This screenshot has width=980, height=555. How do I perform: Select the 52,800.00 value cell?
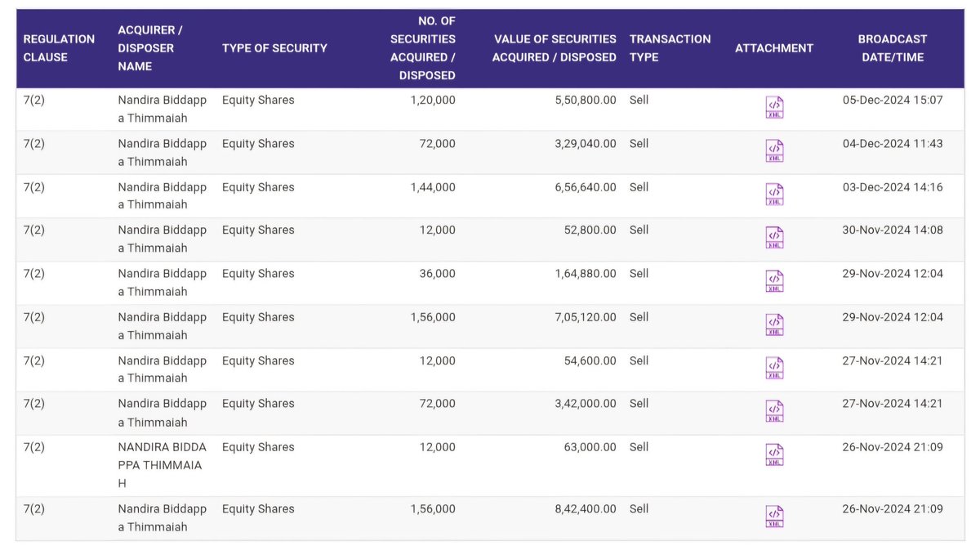(x=590, y=231)
